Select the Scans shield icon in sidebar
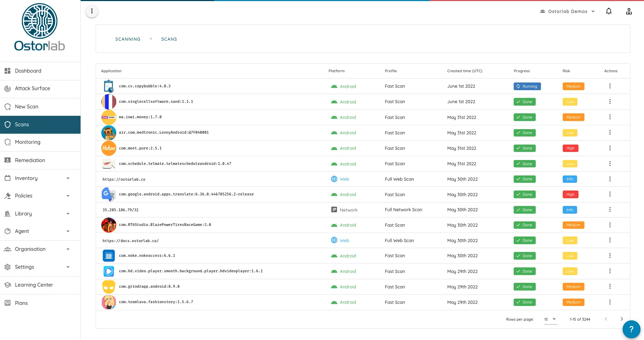Viewport: 644px width, 340px height. [7, 125]
